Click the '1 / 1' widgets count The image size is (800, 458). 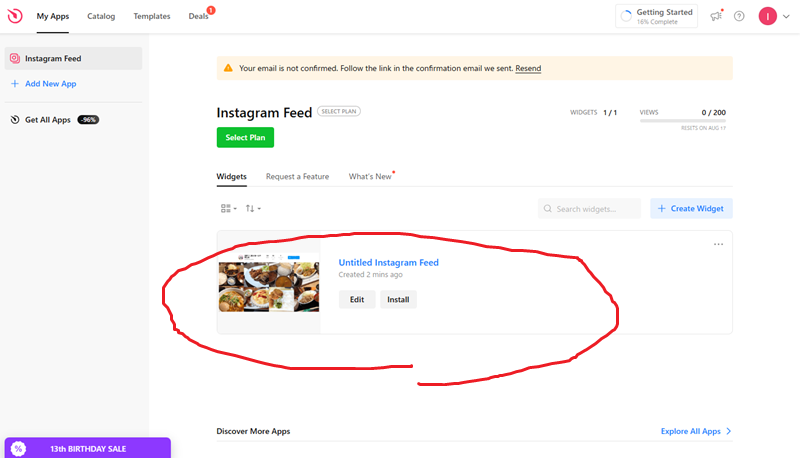coord(610,112)
